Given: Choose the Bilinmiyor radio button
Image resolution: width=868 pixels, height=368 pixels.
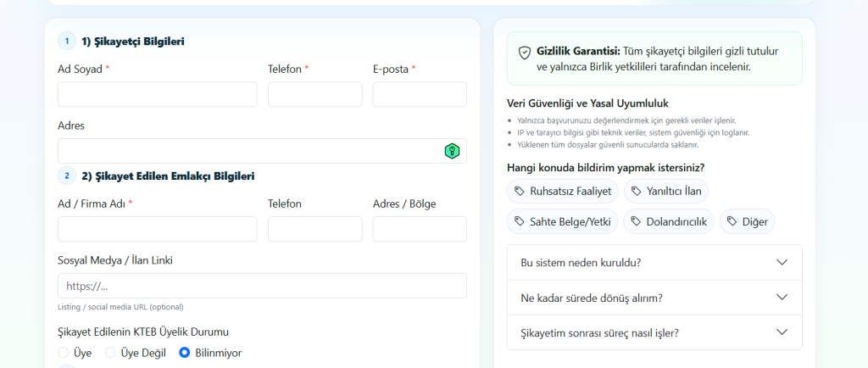Looking at the screenshot, I should [184, 353].
